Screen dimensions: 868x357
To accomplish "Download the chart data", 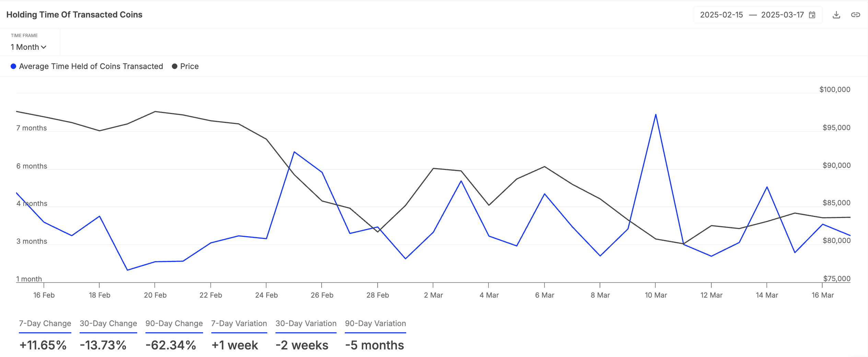I will (x=836, y=15).
